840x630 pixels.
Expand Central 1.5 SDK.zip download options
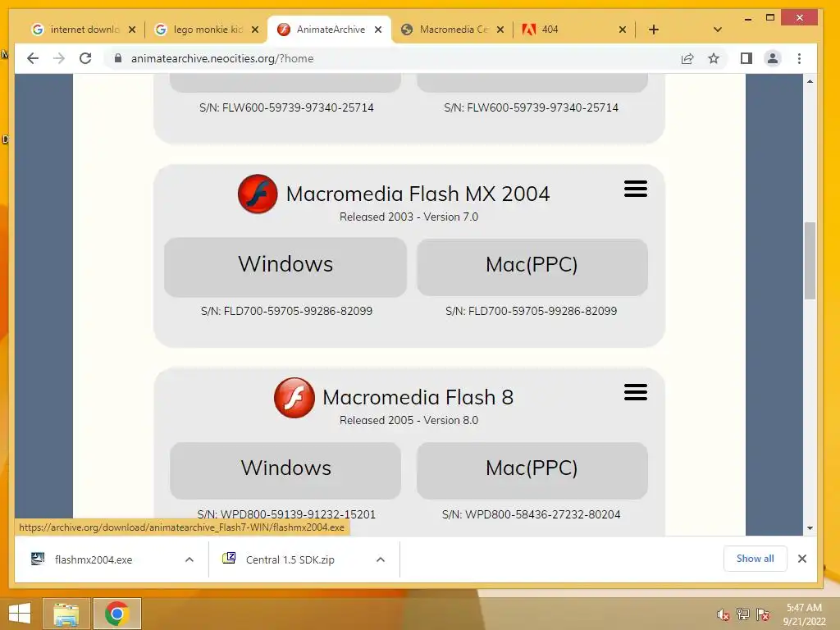(381, 559)
